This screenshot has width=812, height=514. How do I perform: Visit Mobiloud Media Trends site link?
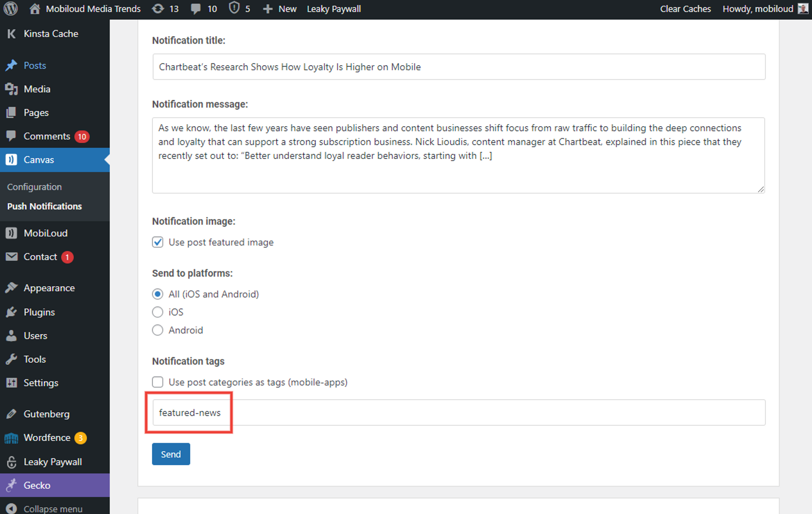(93, 9)
